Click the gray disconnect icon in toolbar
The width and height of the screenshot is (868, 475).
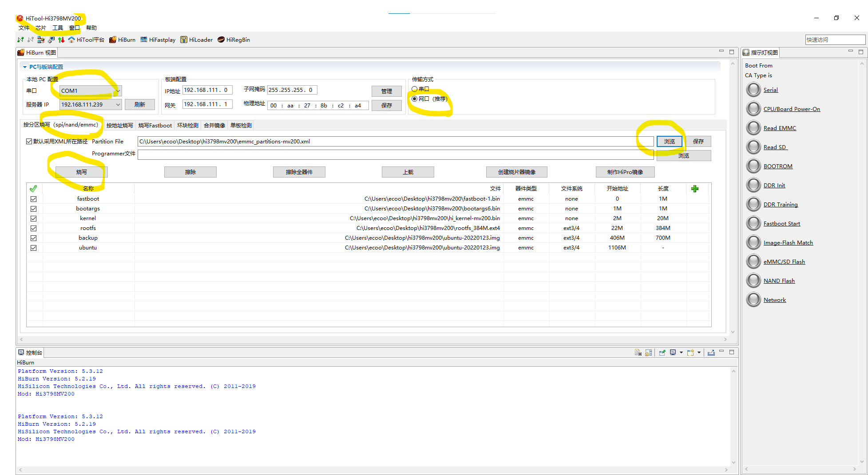click(x=31, y=40)
